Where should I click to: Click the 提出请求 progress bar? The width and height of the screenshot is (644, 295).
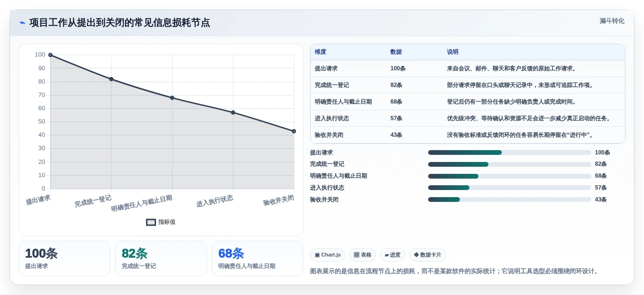[x=509, y=152]
